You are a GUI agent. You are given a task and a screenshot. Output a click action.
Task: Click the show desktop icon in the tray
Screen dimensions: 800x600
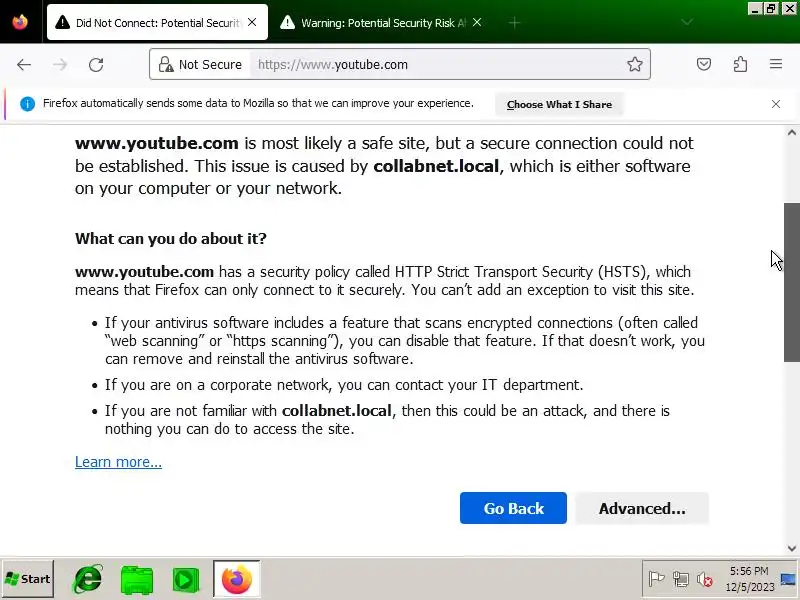click(788, 579)
